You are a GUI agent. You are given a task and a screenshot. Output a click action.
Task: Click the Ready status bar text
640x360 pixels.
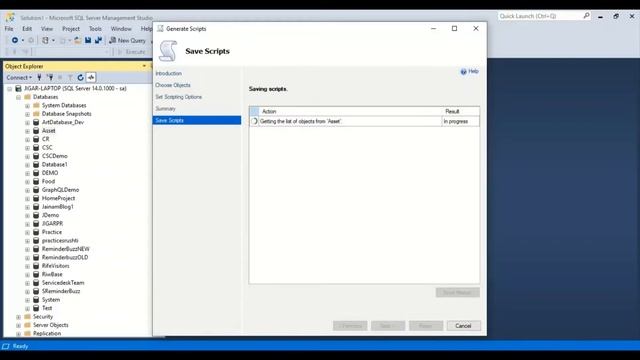click(x=20, y=346)
